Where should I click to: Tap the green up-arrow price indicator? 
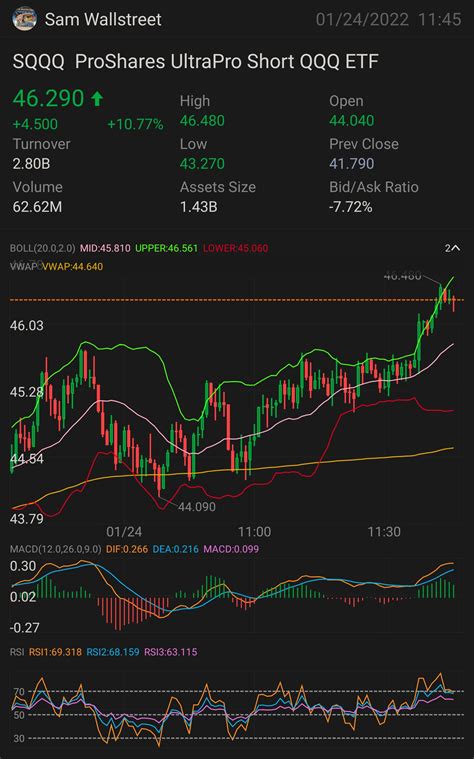[97, 99]
